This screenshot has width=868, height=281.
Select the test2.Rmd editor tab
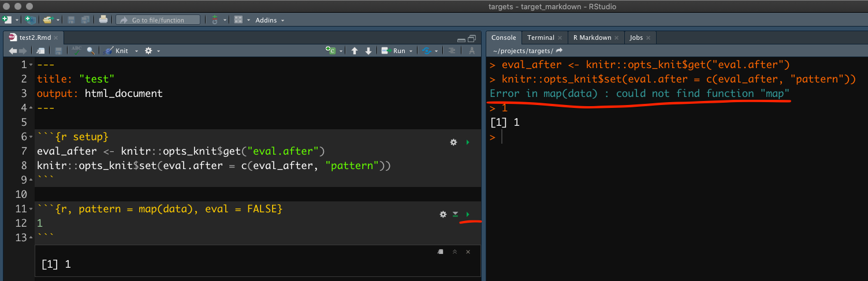[33, 38]
